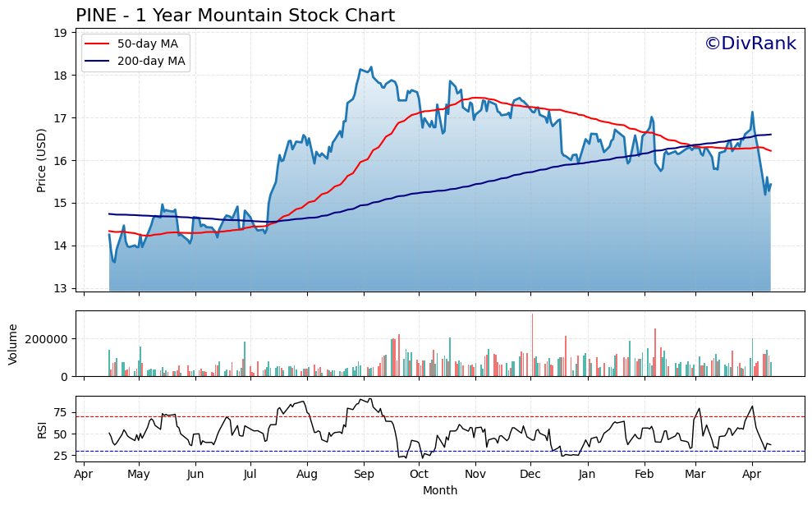Screen dimensions: 812x505
Task: Click the Aug month tick label
Action: point(307,475)
